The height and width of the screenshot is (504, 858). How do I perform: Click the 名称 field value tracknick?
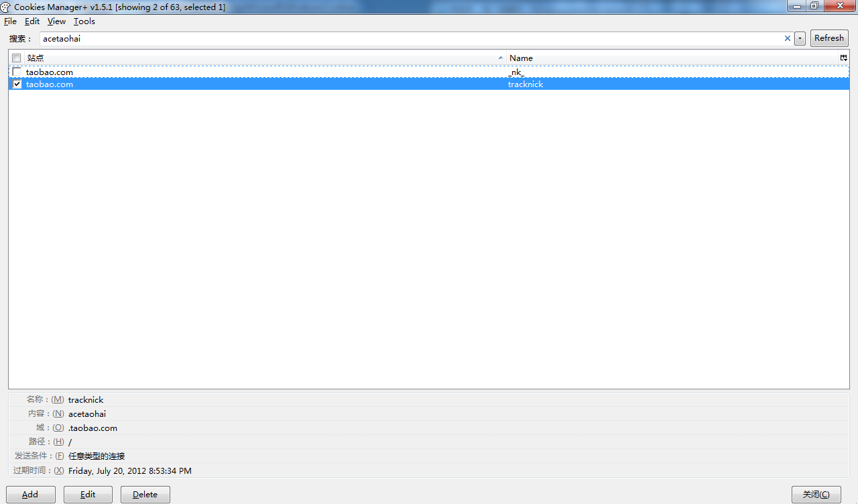pyautogui.click(x=86, y=399)
